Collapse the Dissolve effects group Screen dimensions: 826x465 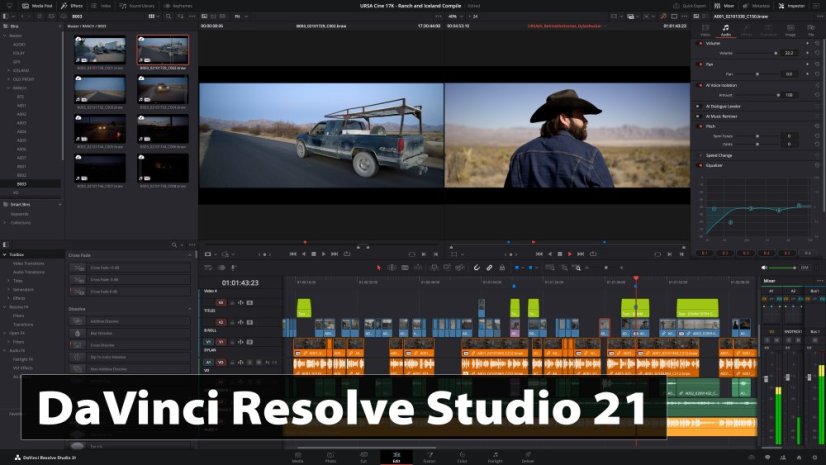(x=190, y=309)
